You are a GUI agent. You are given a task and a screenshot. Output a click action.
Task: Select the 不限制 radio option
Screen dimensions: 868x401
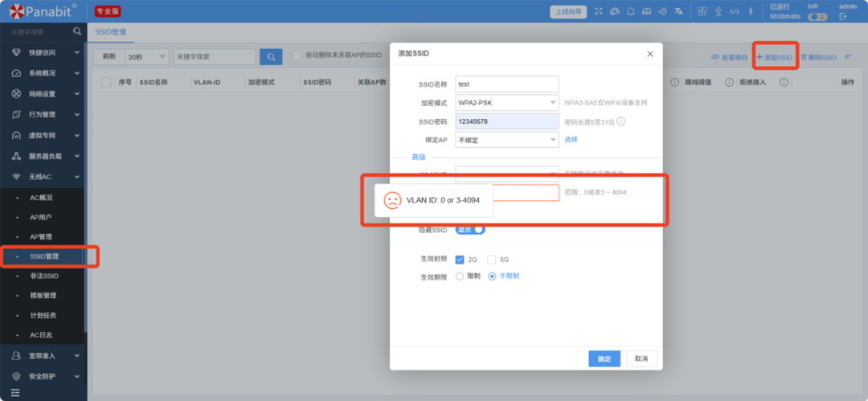(492, 276)
